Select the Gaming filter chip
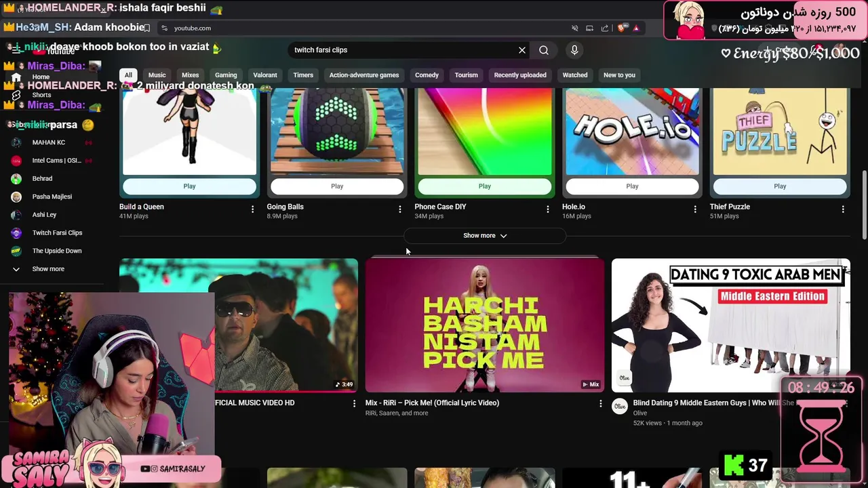 click(226, 75)
